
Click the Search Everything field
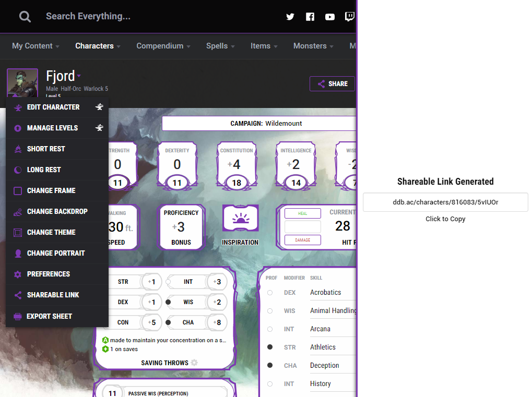pyautogui.click(x=88, y=16)
